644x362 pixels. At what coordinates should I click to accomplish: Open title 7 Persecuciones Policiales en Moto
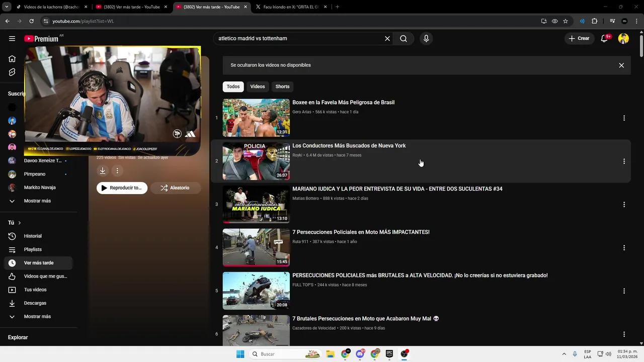(x=361, y=232)
